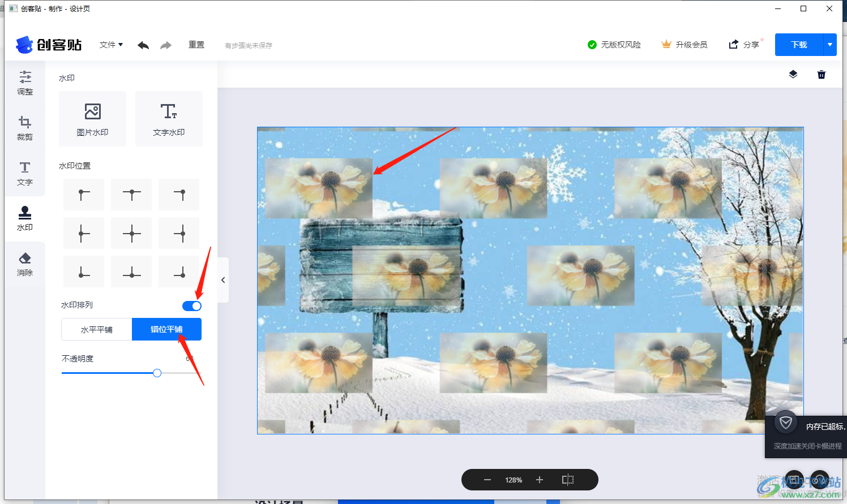Screen dimensions: 847x504
Task: Open the 文件 file menu
Action: point(112,45)
